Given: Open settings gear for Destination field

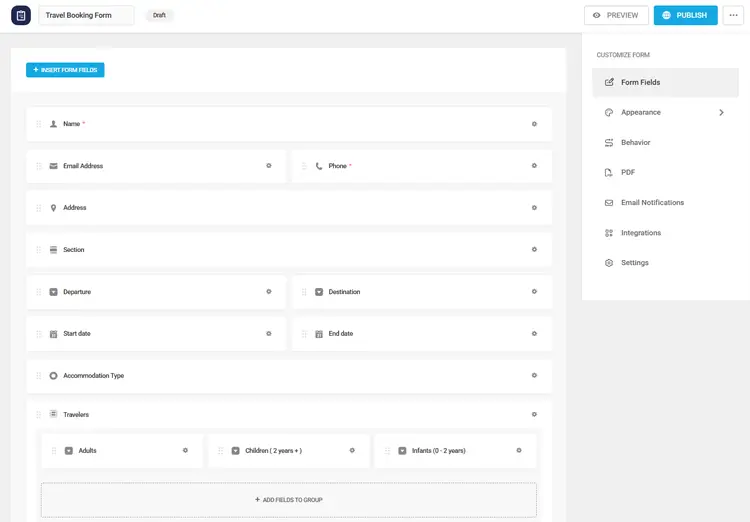Looking at the screenshot, I should pos(534,291).
